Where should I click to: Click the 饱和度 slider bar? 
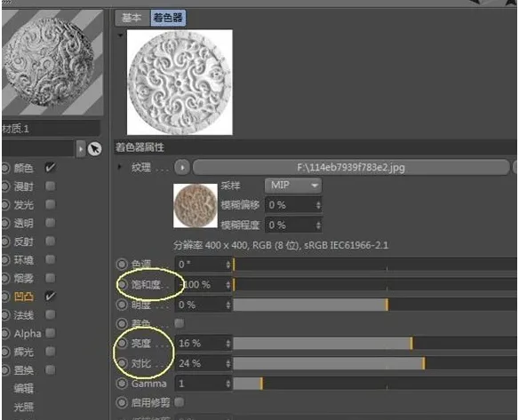[375, 285]
